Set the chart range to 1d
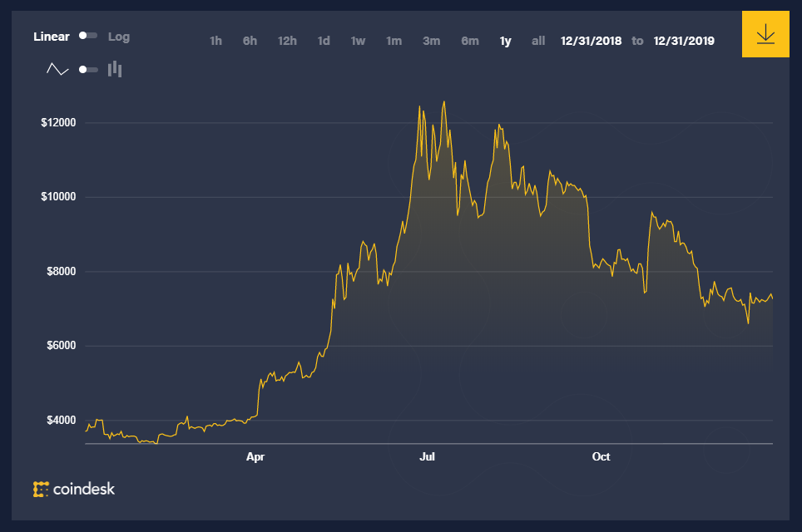 coord(324,41)
